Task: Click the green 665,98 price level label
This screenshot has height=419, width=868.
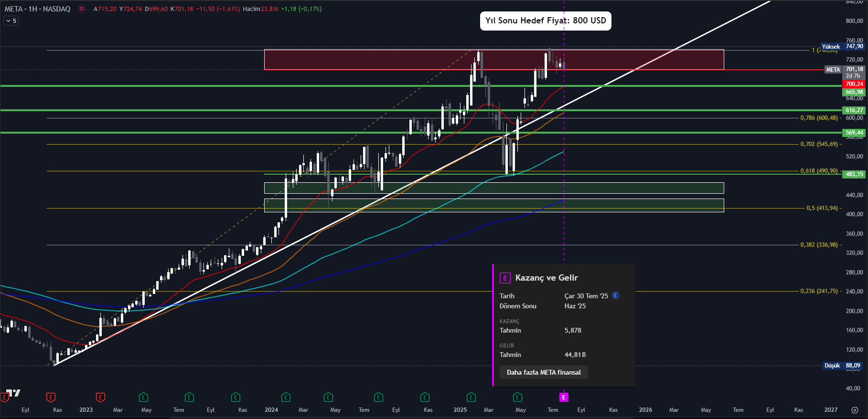Action: tap(854, 92)
